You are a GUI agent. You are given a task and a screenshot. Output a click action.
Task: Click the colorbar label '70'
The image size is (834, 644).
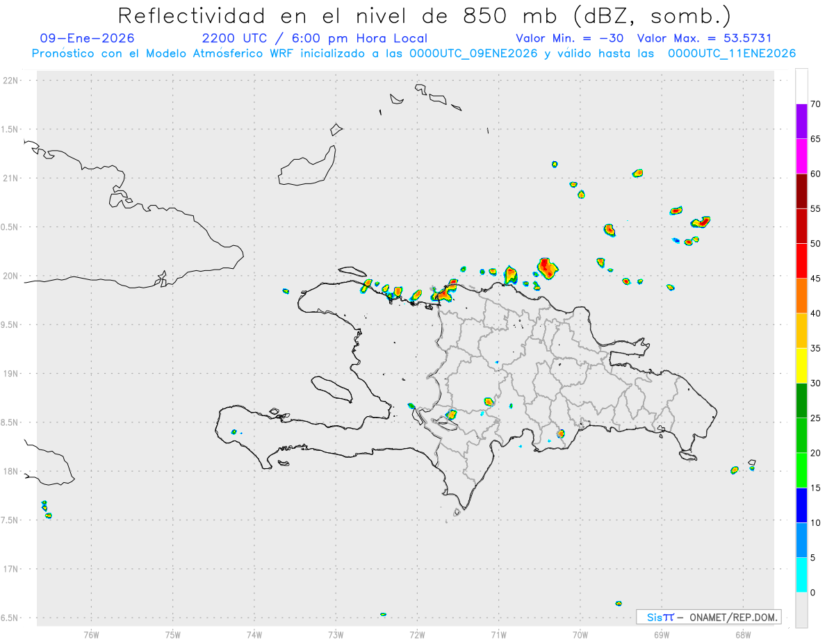[x=816, y=104]
